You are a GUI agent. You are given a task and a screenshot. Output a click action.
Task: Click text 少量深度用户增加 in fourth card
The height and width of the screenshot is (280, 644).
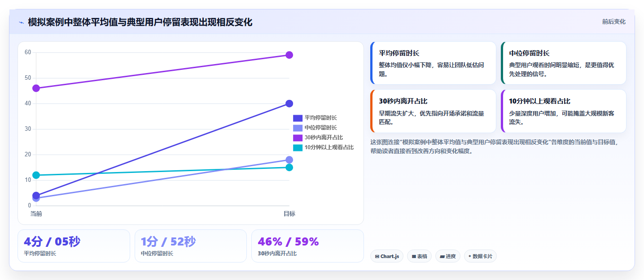pyautogui.click(x=532, y=113)
